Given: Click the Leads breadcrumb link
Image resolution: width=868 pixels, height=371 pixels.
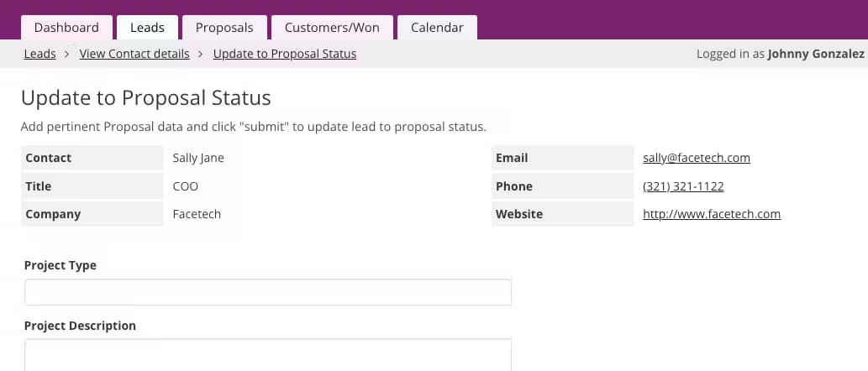Looking at the screenshot, I should point(40,54).
